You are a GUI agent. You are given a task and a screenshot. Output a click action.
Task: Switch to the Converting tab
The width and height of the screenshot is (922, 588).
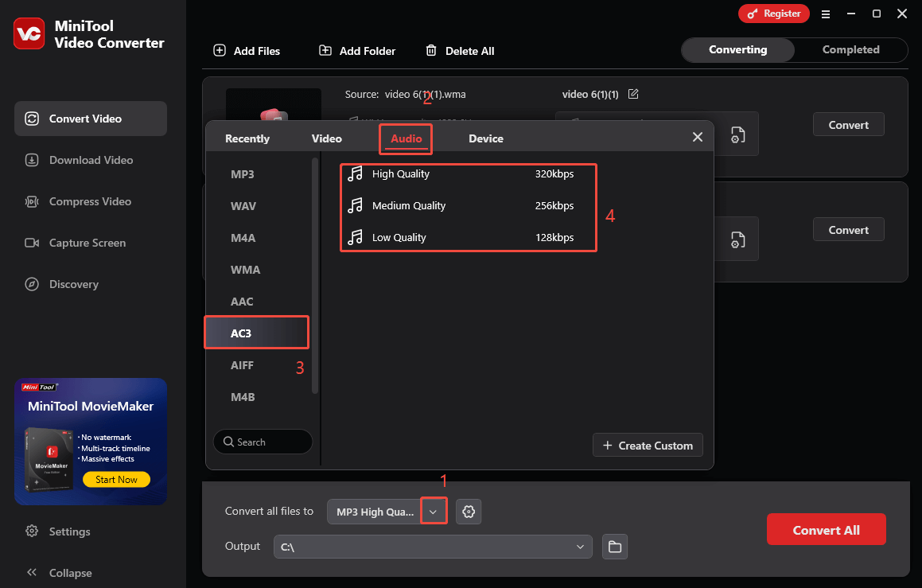pyautogui.click(x=738, y=50)
